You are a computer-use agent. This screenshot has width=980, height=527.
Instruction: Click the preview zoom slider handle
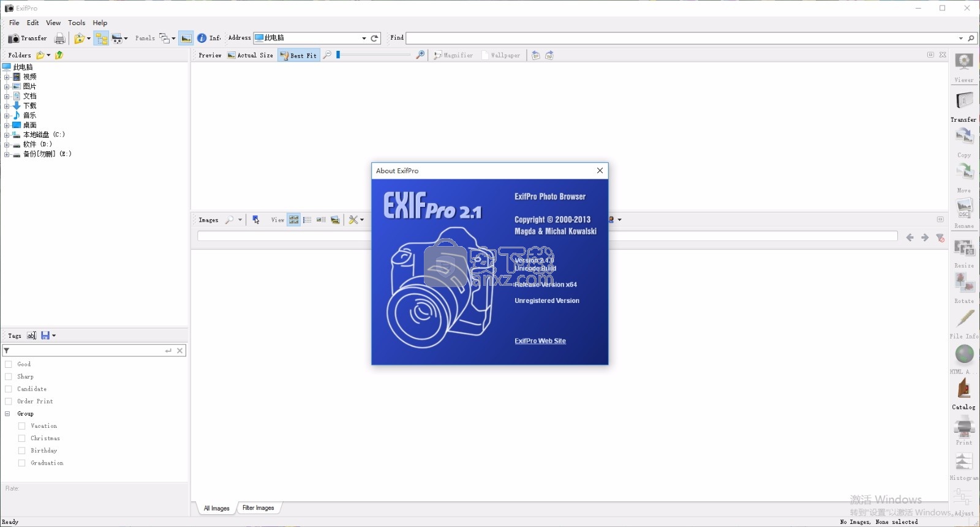338,55
